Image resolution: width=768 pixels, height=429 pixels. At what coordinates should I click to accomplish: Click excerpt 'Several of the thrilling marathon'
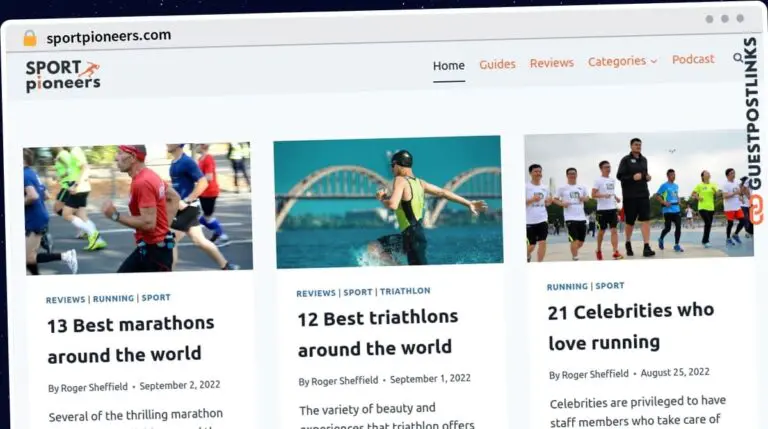tap(136, 415)
